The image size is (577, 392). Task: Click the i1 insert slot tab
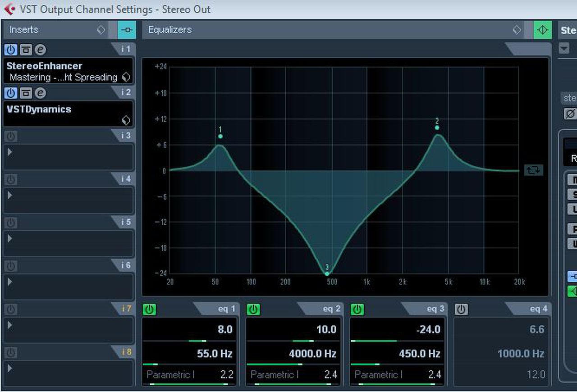point(123,49)
